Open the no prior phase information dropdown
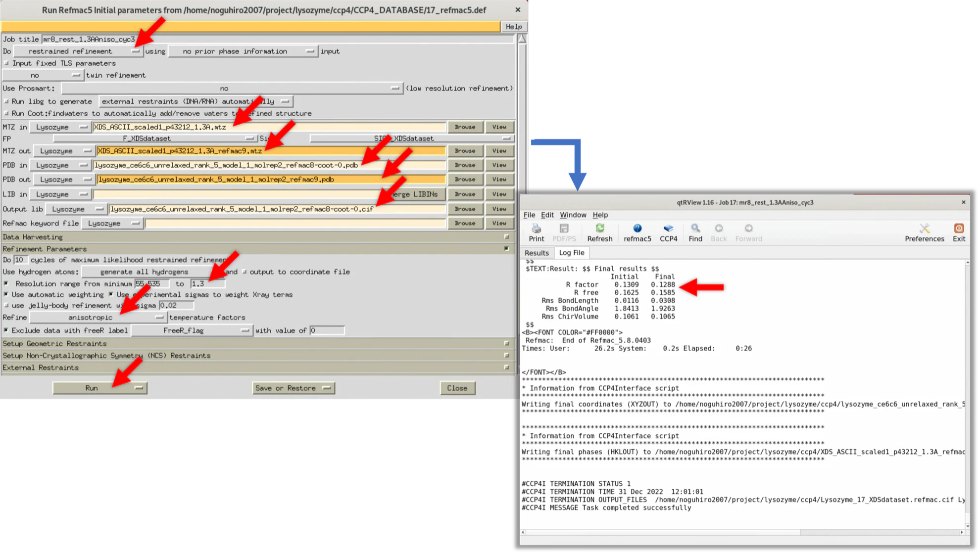This screenshot has height=554, width=980. (x=243, y=51)
